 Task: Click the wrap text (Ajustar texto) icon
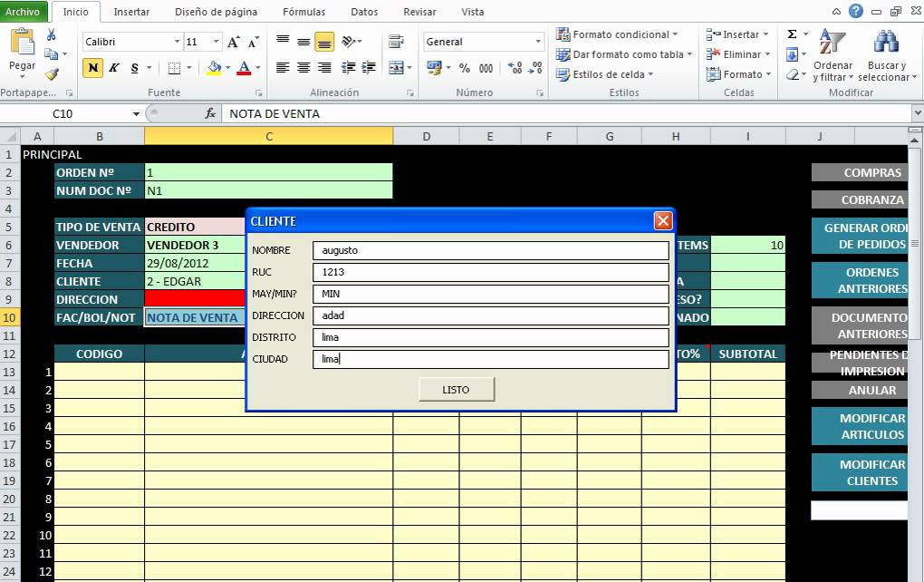coord(396,42)
